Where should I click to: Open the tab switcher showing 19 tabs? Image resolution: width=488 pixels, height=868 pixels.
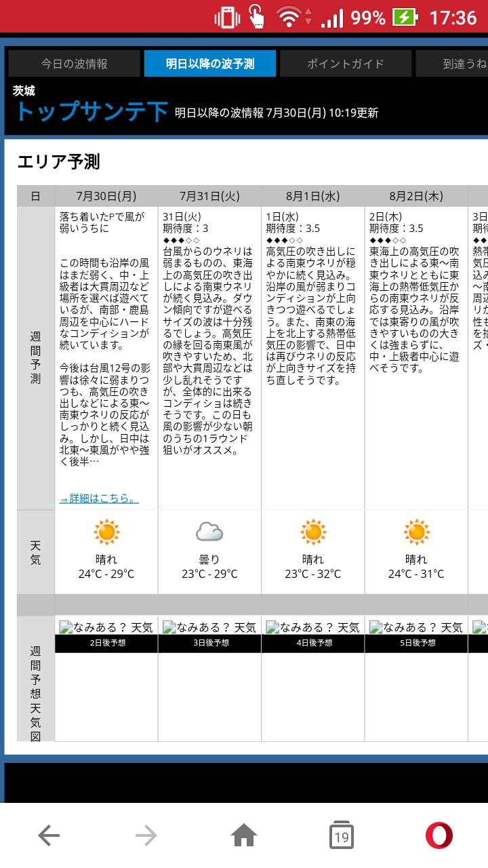coord(342,836)
